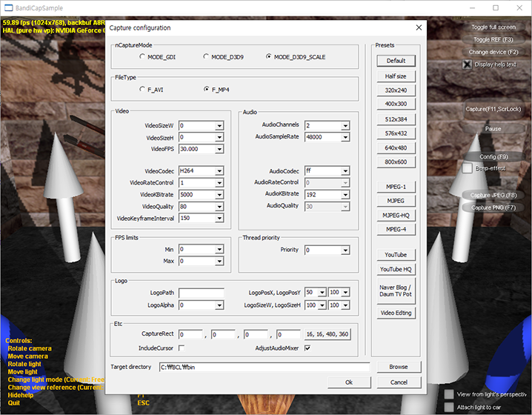The width and height of the screenshot is (532, 415).
Task: Check Attach light to car box
Action: point(449,407)
